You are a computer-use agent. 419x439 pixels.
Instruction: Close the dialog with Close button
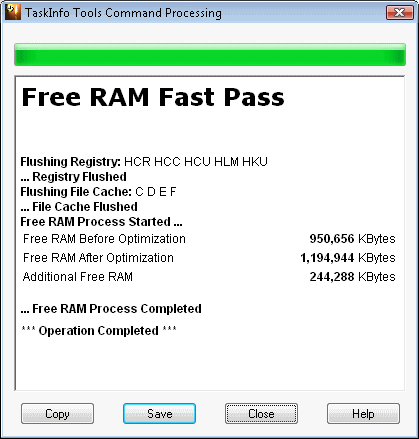click(x=261, y=414)
